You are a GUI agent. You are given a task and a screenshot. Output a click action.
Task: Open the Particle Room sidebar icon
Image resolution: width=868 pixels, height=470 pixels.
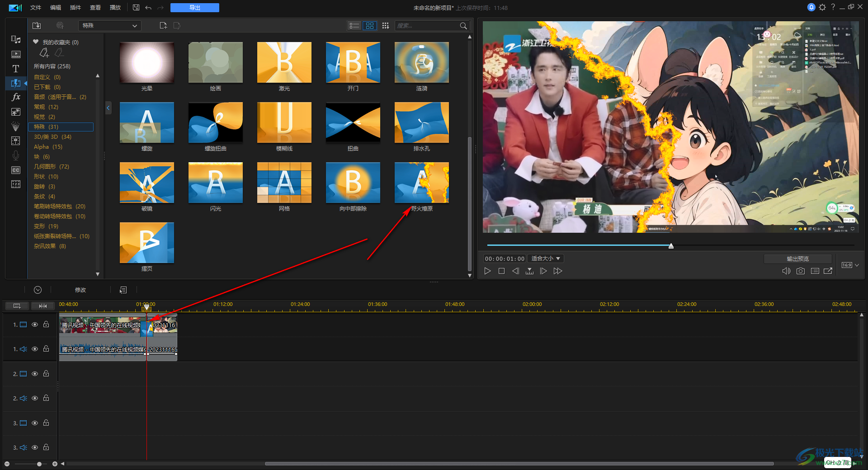click(16, 126)
